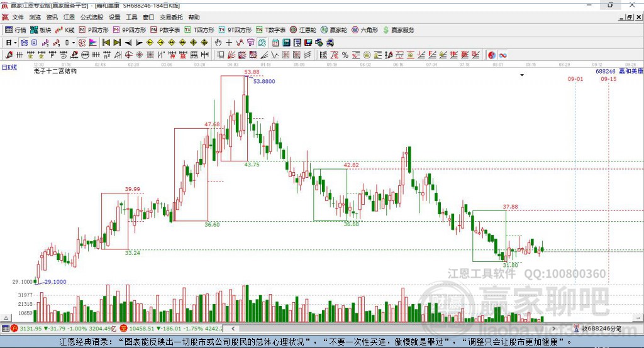Click the 53.8800 high price label
Image resolution: width=644 pixels, height=348 pixels.
[264, 81]
